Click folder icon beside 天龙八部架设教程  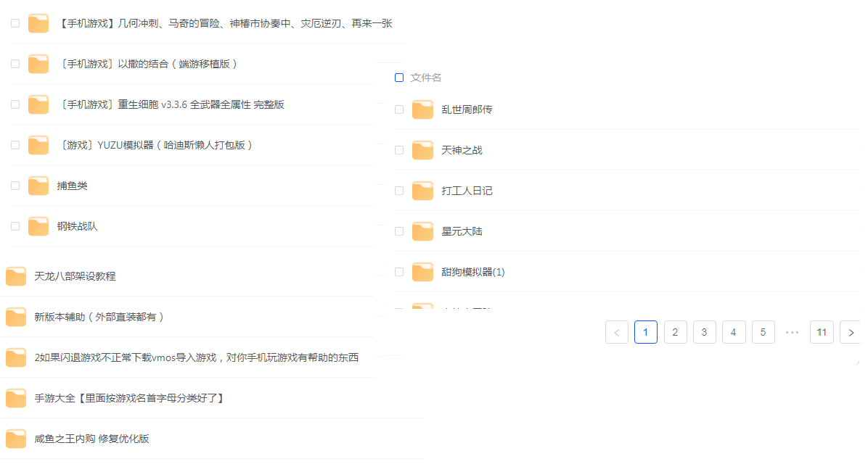click(16, 276)
